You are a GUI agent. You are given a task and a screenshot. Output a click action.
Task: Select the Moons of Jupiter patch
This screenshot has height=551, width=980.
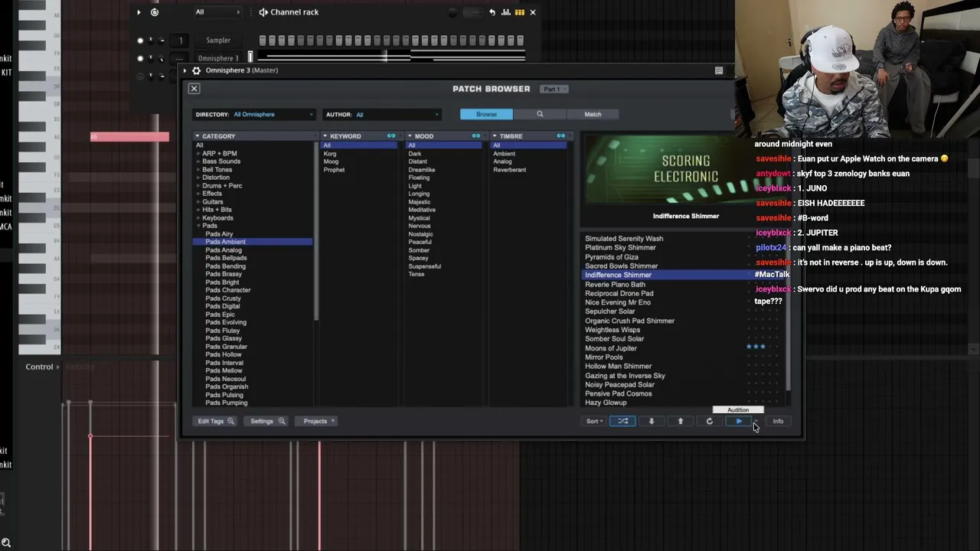click(611, 348)
